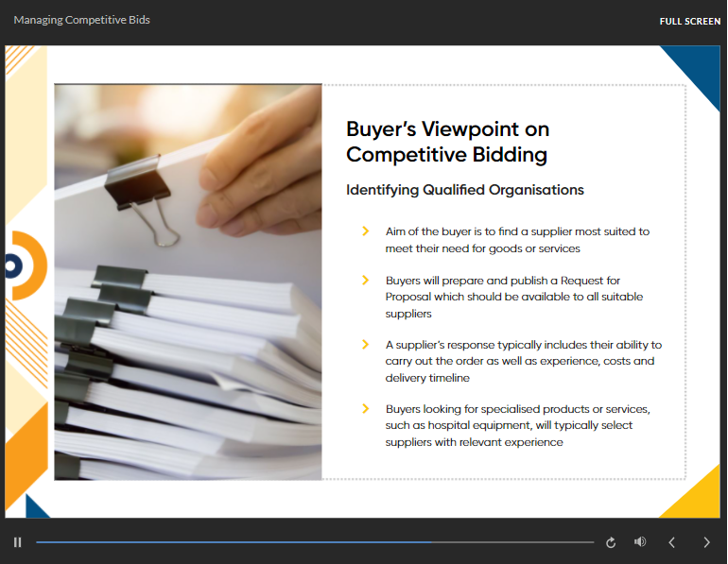Pause the slide playback
The width and height of the screenshot is (728, 564).
tap(18, 542)
